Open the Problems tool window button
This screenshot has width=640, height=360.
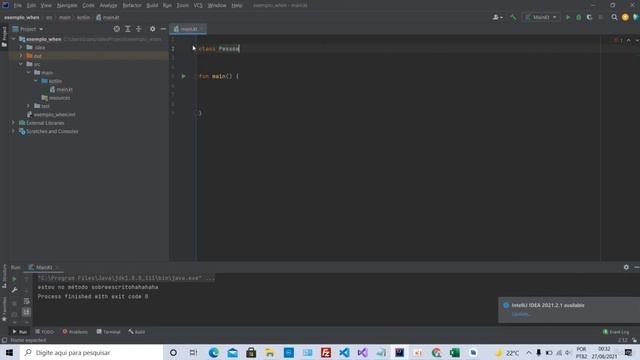[x=75, y=332]
